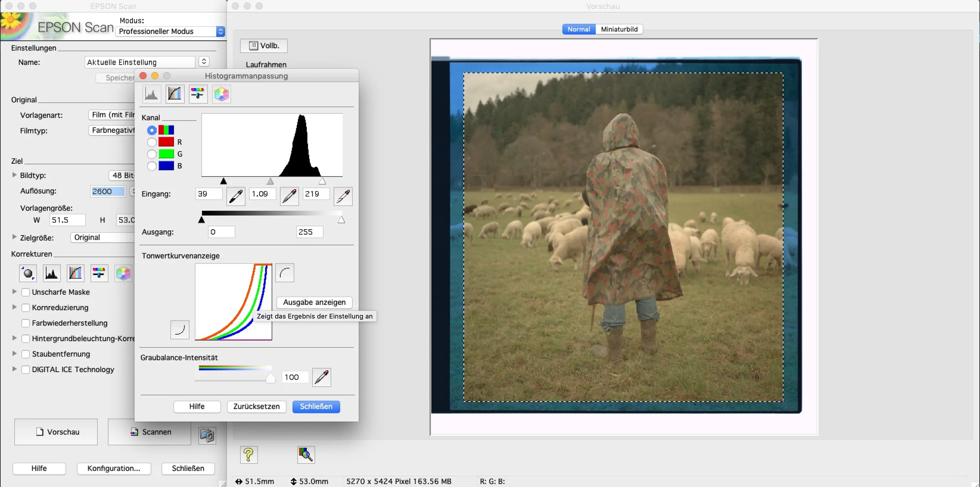
Task: Click the white point eyedropper next to 219
Action: point(343,196)
